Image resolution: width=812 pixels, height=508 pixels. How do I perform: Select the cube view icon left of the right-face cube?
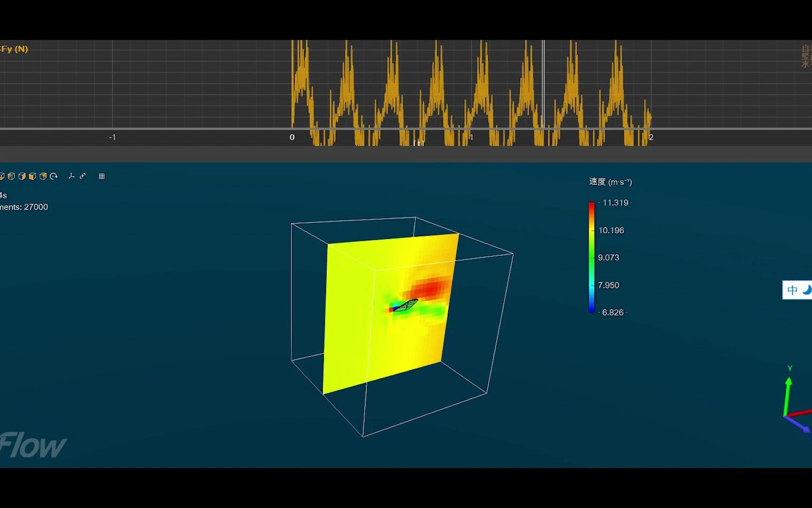click(x=11, y=176)
